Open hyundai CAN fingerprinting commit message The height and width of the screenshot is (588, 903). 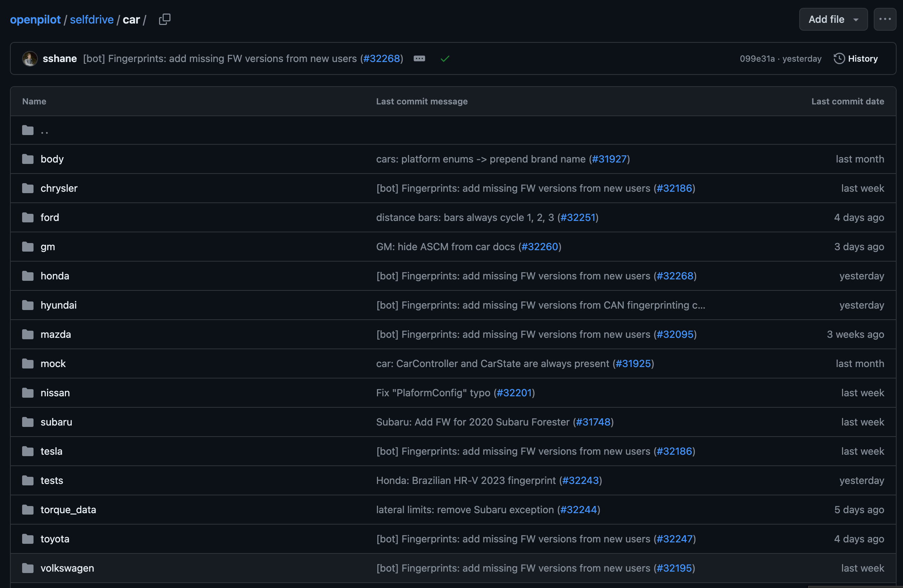coord(541,305)
